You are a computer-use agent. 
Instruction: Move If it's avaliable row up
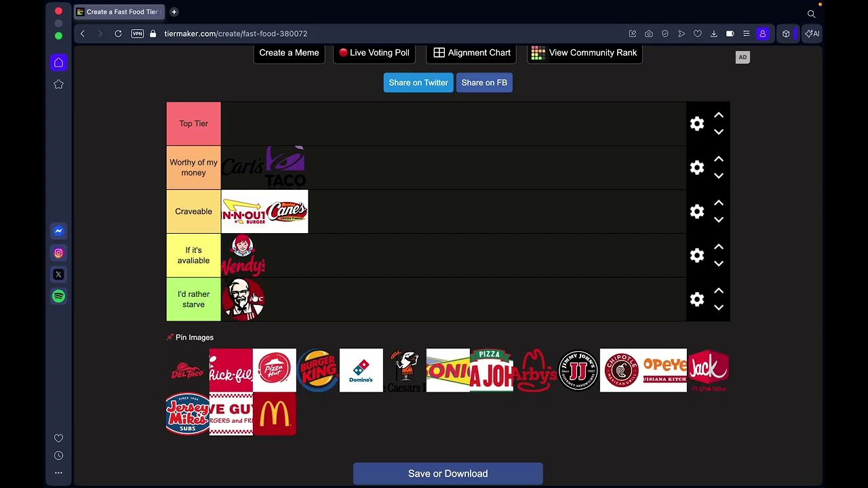(719, 247)
